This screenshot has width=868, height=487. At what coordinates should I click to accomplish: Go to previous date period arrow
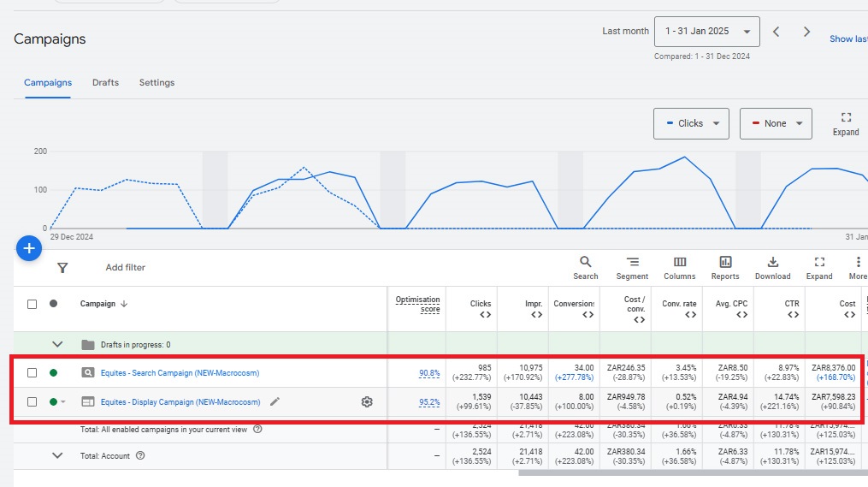776,32
